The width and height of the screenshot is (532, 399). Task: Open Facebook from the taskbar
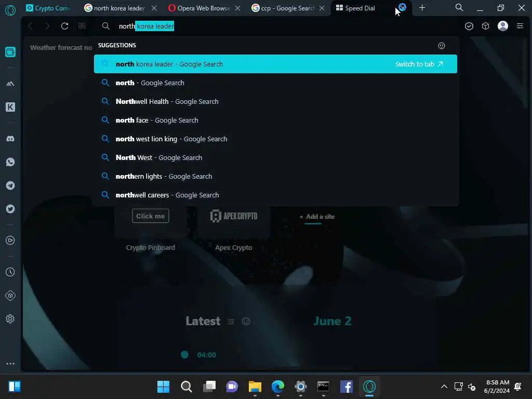point(346,387)
